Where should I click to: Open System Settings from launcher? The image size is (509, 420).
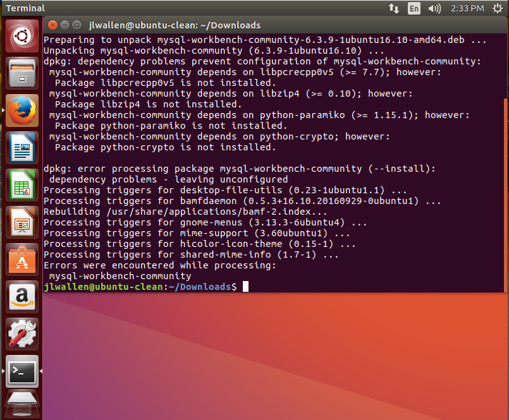click(x=22, y=333)
